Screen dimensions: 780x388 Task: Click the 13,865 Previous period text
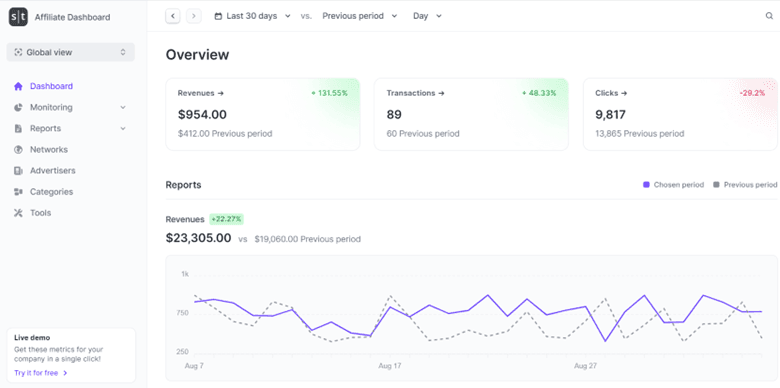(639, 134)
